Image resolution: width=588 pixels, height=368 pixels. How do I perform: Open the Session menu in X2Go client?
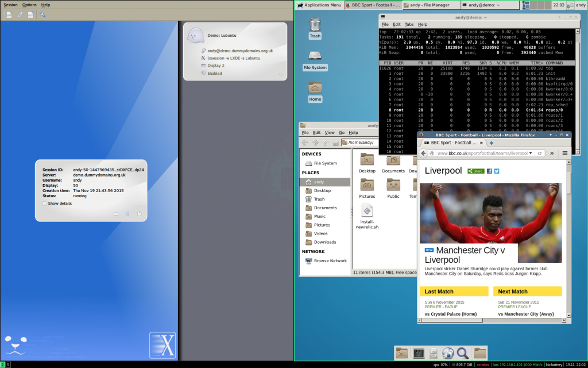click(x=10, y=5)
